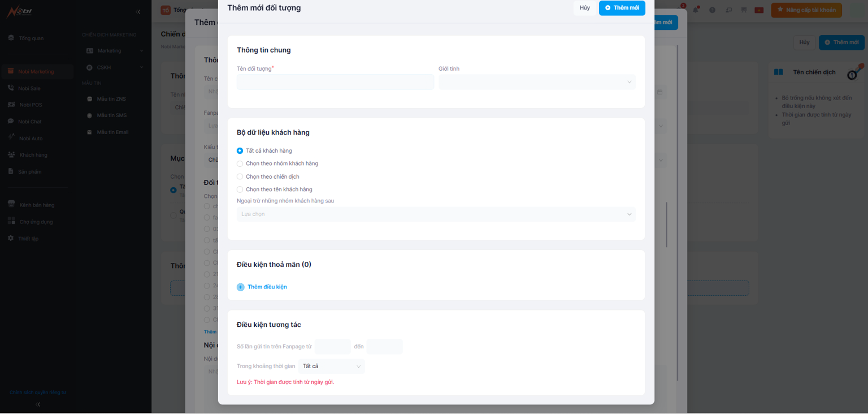Open the Giới tính dropdown
The height and width of the screenshot is (414, 868).
536,82
